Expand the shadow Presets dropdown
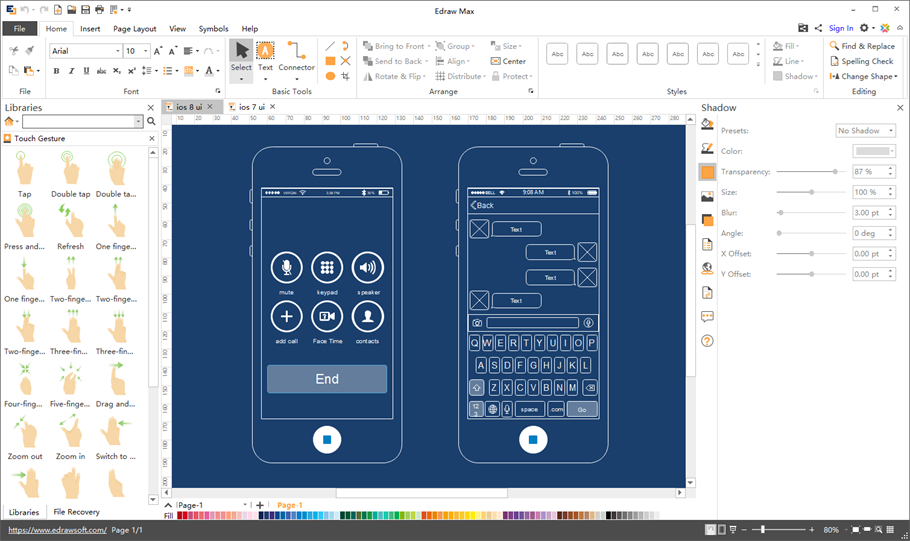The width and height of the screenshot is (910, 541). [x=865, y=131]
